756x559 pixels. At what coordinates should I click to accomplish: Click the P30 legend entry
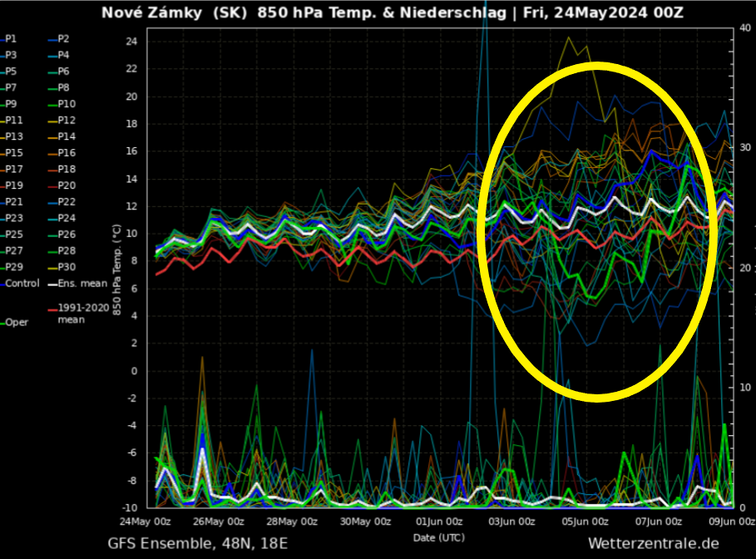(x=63, y=267)
